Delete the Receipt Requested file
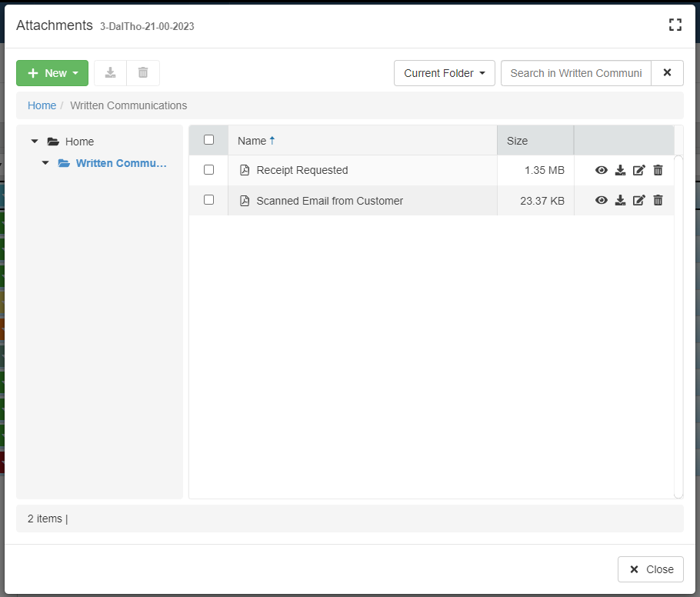This screenshot has height=597, width=700. tap(658, 170)
